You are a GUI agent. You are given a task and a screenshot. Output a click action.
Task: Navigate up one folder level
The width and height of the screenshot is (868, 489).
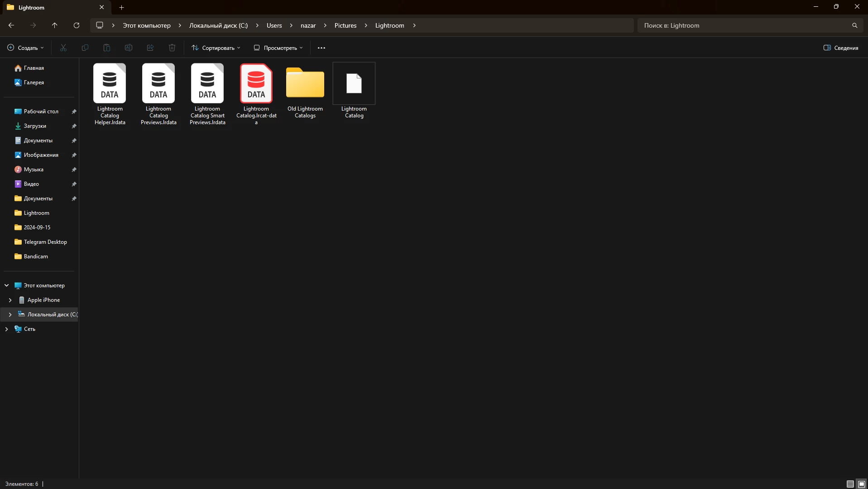(55, 25)
